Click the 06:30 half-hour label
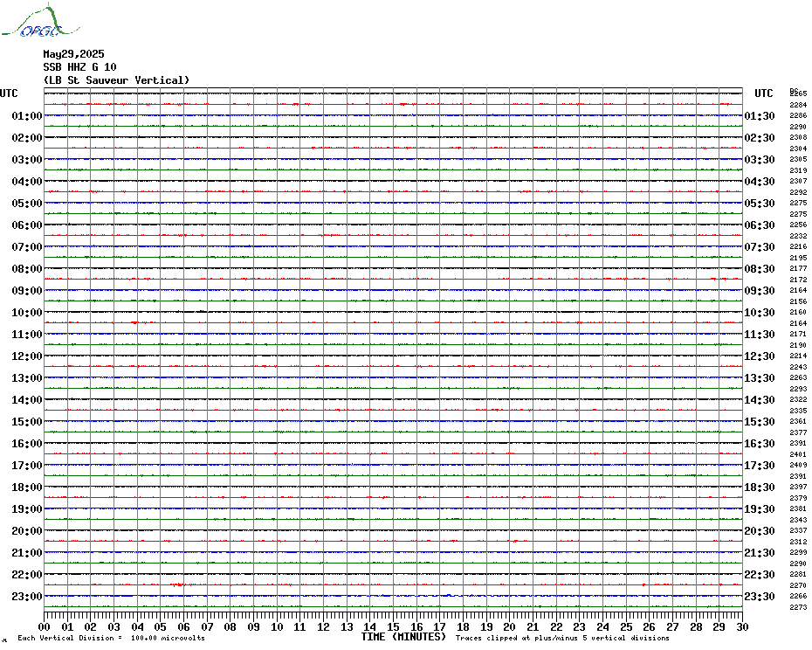 760,225
